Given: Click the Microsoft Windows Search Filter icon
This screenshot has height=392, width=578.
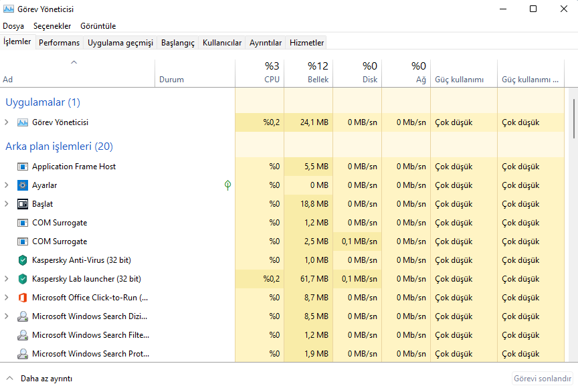Looking at the screenshot, I should click(x=23, y=335).
